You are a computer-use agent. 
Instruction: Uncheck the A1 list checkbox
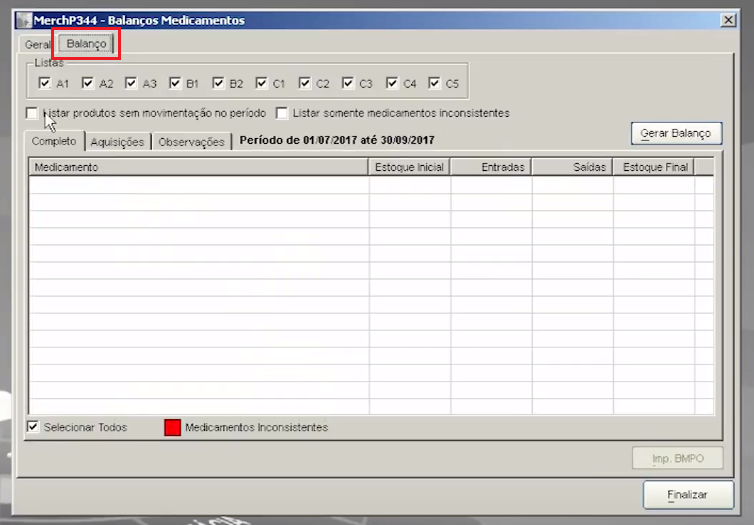(44, 84)
